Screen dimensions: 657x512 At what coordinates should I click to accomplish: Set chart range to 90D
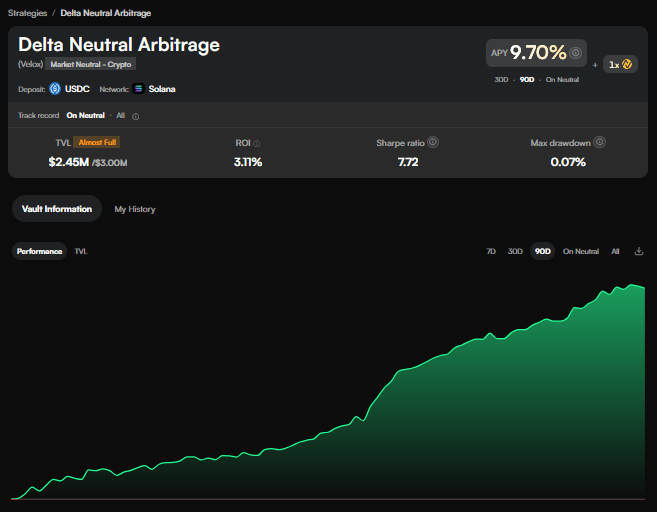click(543, 251)
